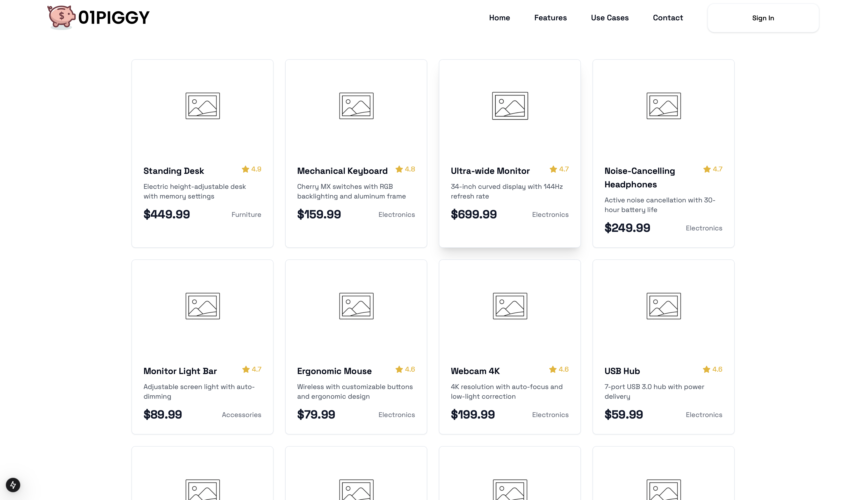The height and width of the screenshot is (500, 868).
Task: Click star rating icon on Standing Desk
Action: pos(245,169)
